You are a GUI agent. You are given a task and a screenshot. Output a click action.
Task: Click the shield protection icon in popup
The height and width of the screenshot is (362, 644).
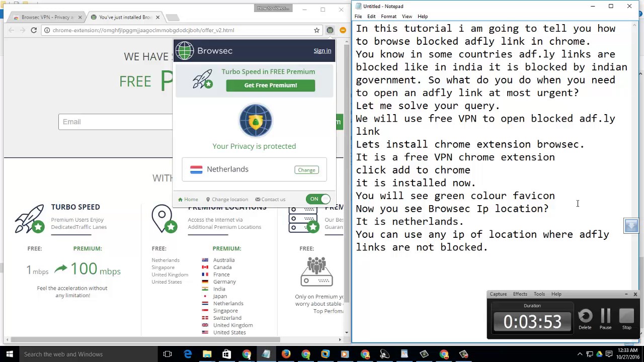(256, 121)
